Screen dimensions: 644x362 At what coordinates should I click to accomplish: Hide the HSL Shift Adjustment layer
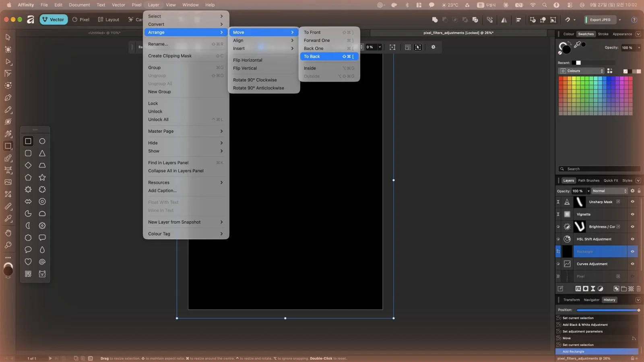click(x=632, y=239)
